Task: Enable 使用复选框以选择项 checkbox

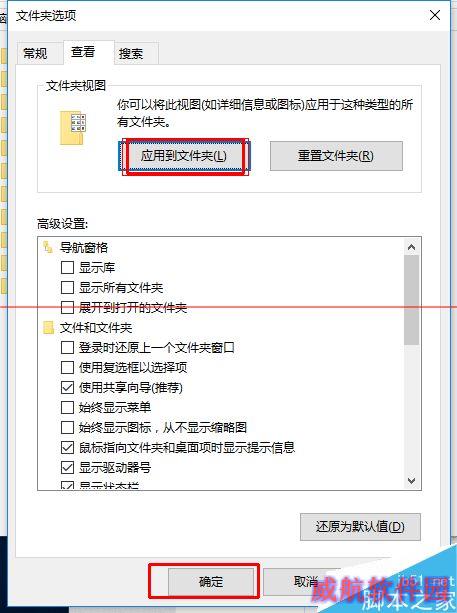Action: point(67,367)
